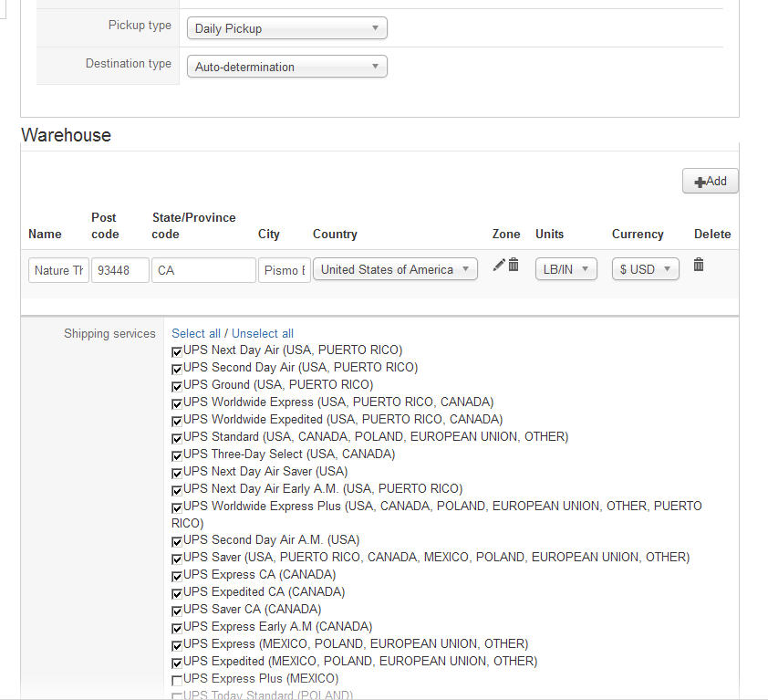Click the Zone column header
This screenshot has height=700, width=768.
coord(506,235)
